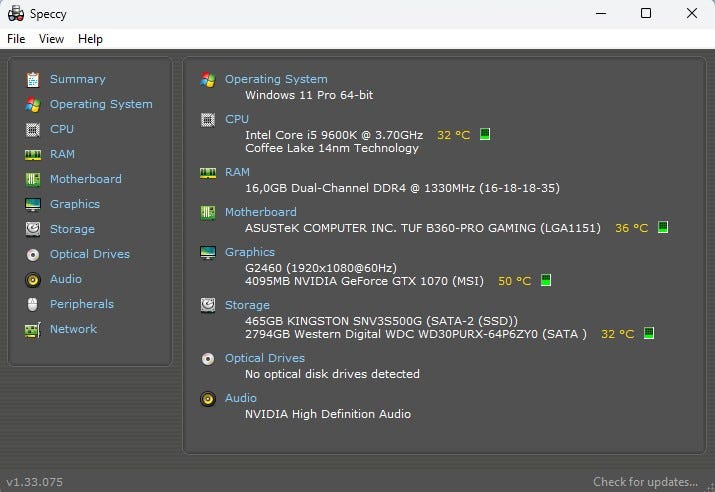
Task: Click the Network card icon in sidebar
Action: pyautogui.click(x=33, y=330)
